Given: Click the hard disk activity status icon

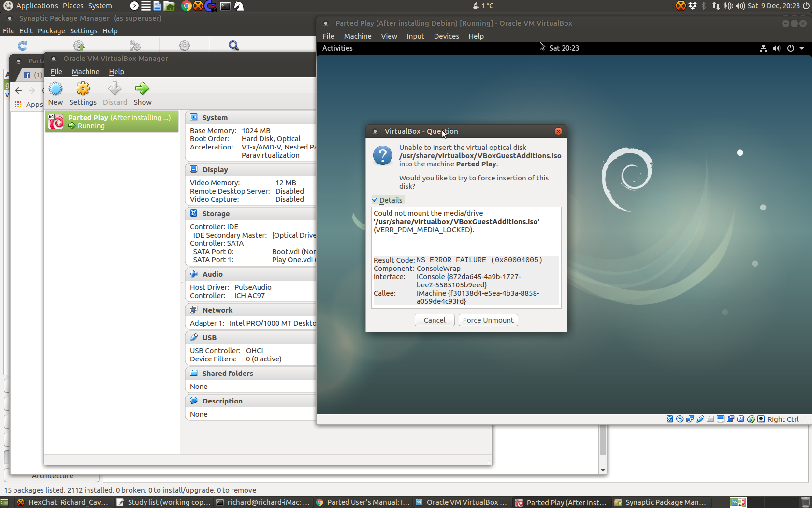Looking at the screenshot, I should click(x=669, y=419).
